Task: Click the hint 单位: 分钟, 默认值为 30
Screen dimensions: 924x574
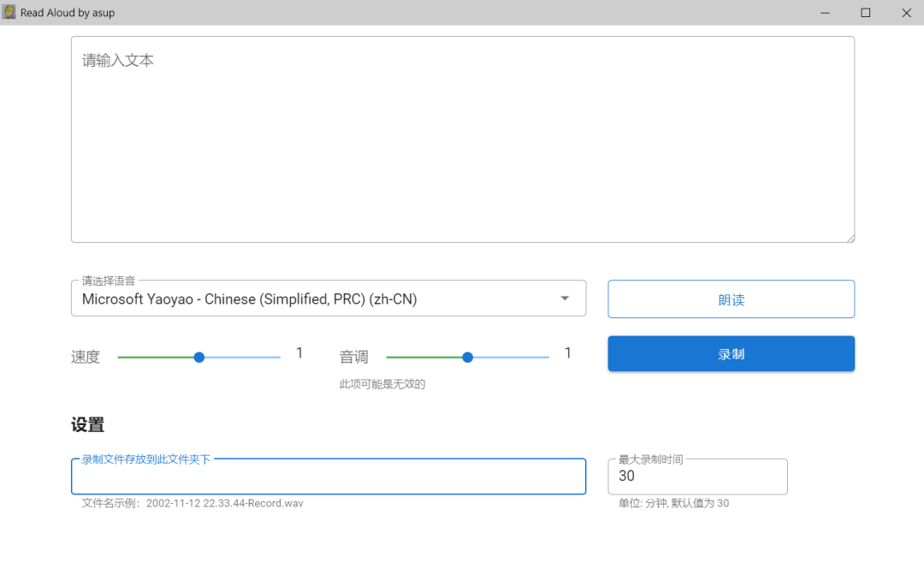Action: pyautogui.click(x=673, y=503)
